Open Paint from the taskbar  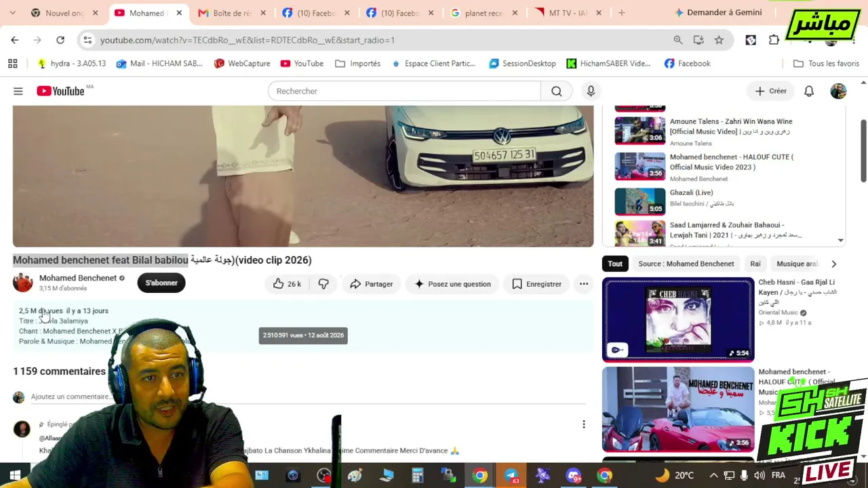[x=355, y=475]
